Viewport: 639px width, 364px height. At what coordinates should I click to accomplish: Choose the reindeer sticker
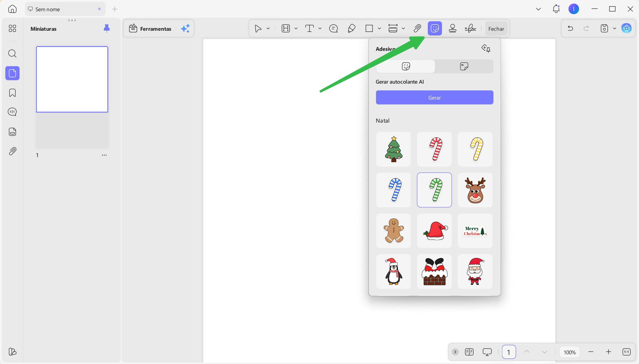[475, 190]
